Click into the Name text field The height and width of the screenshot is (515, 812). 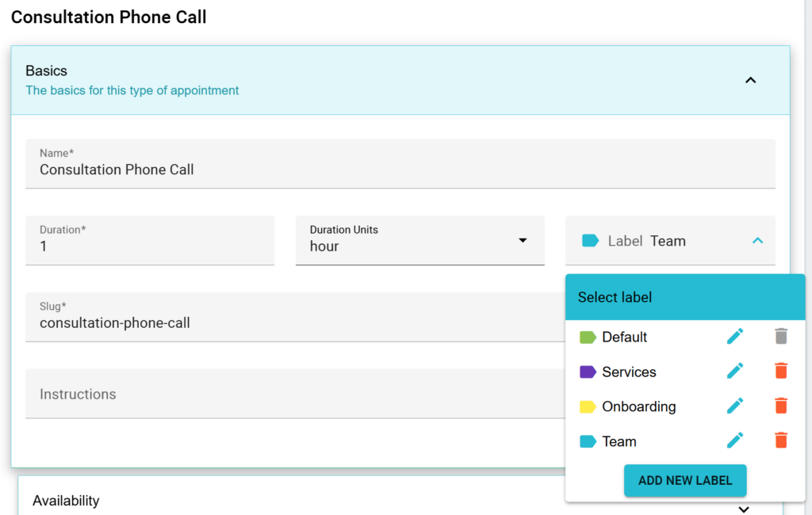click(400, 169)
